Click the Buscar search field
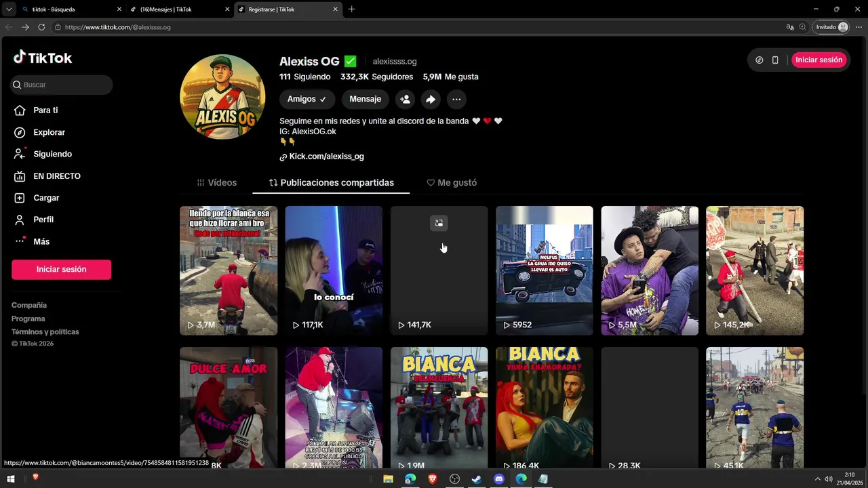 coord(62,85)
